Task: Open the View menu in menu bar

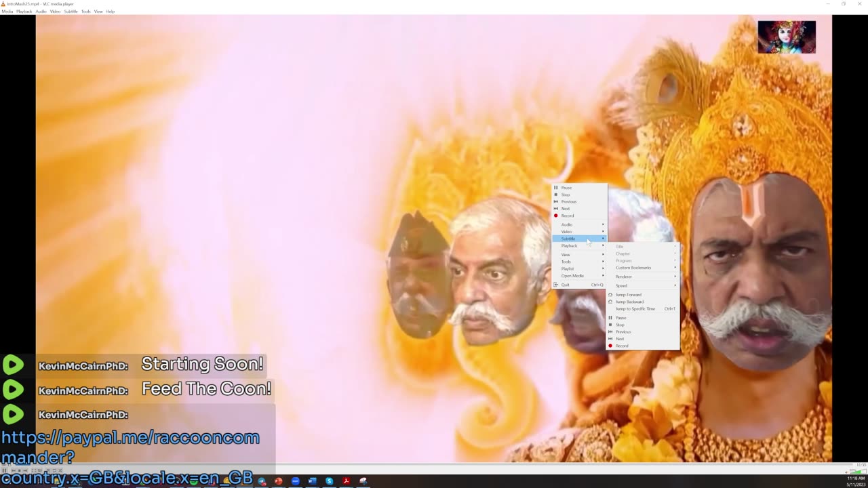Action: click(98, 12)
